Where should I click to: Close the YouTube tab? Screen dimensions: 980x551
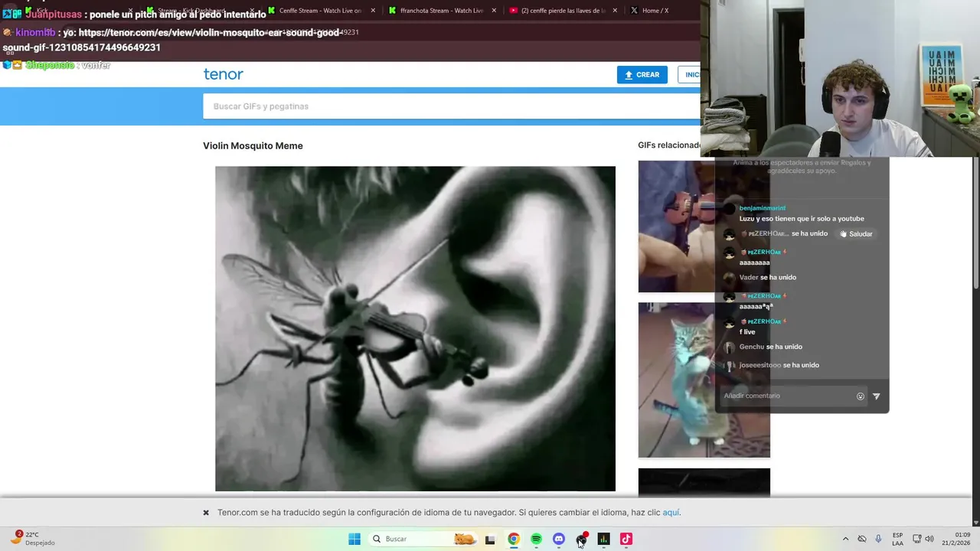pos(615,11)
